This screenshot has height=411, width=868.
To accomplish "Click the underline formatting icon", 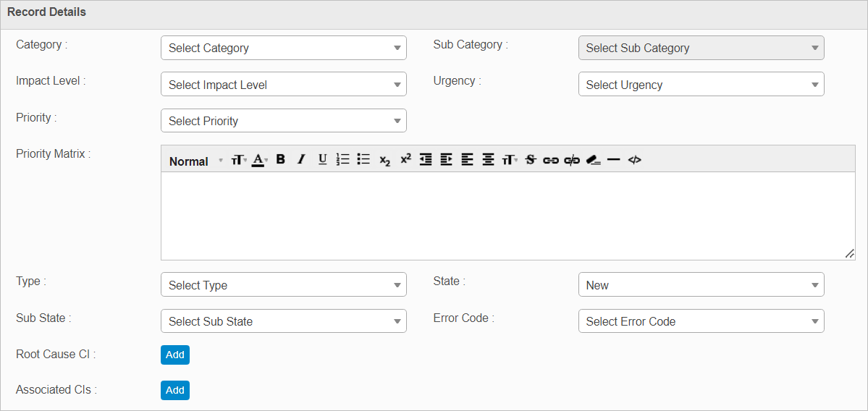I will click(323, 160).
